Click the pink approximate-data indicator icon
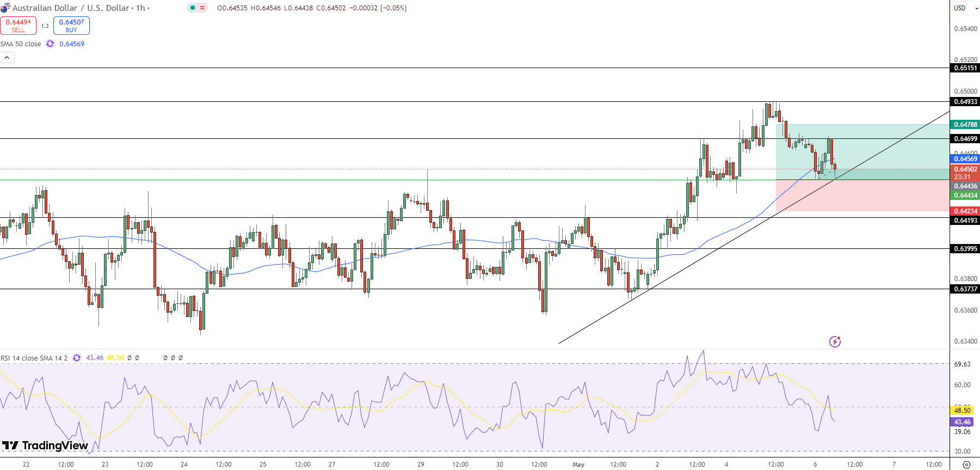 (202, 8)
